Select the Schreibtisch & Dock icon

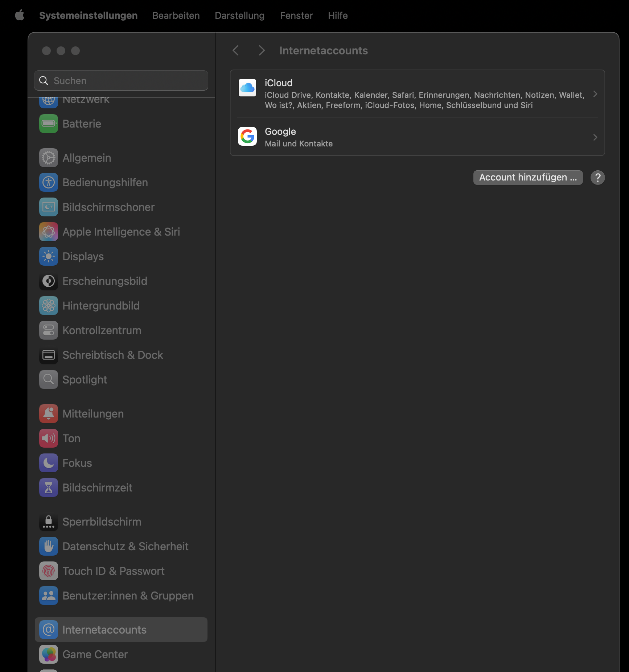click(x=49, y=355)
